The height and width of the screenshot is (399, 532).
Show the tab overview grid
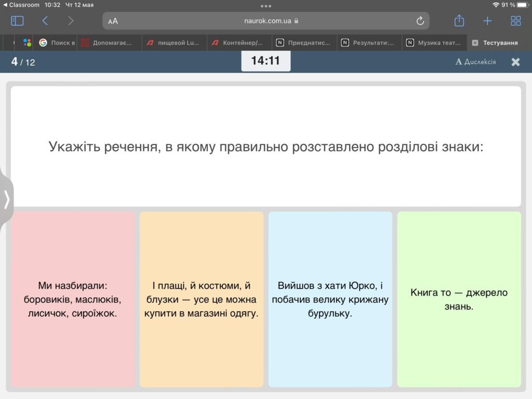click(x=515, y=21)
